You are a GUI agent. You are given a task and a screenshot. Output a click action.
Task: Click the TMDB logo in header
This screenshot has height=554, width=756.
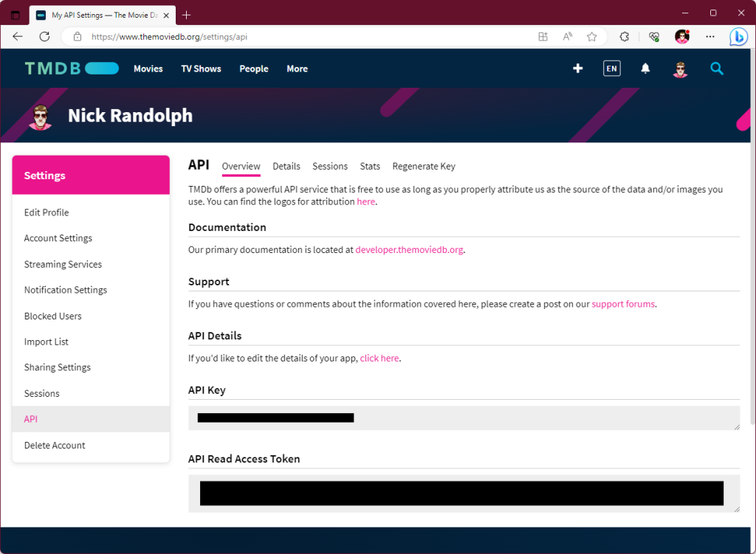pyautogui.click(x=71, y=69)
